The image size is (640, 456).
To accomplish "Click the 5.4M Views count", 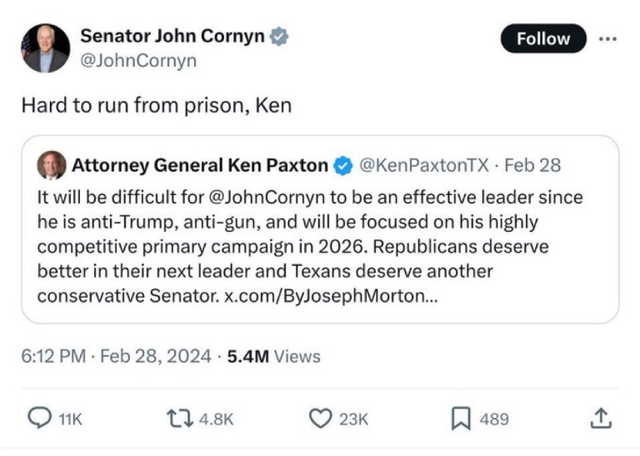I will click(273, 356).
